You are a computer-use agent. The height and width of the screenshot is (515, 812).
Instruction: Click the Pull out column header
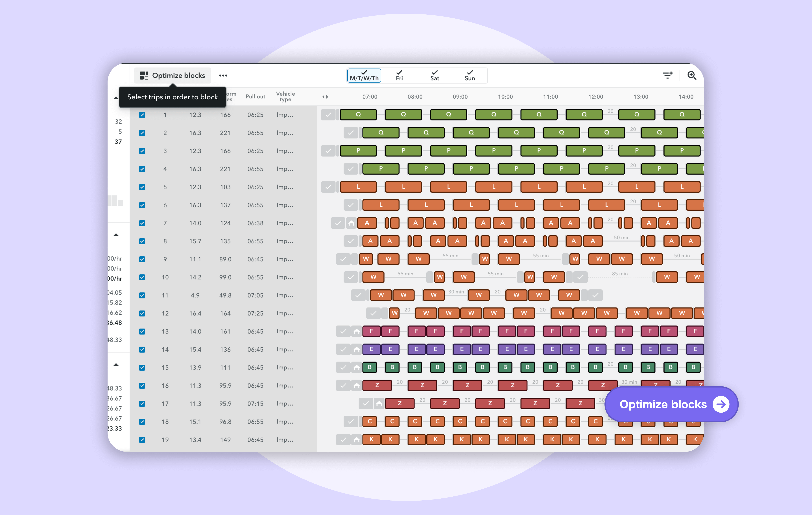[255, 97]
